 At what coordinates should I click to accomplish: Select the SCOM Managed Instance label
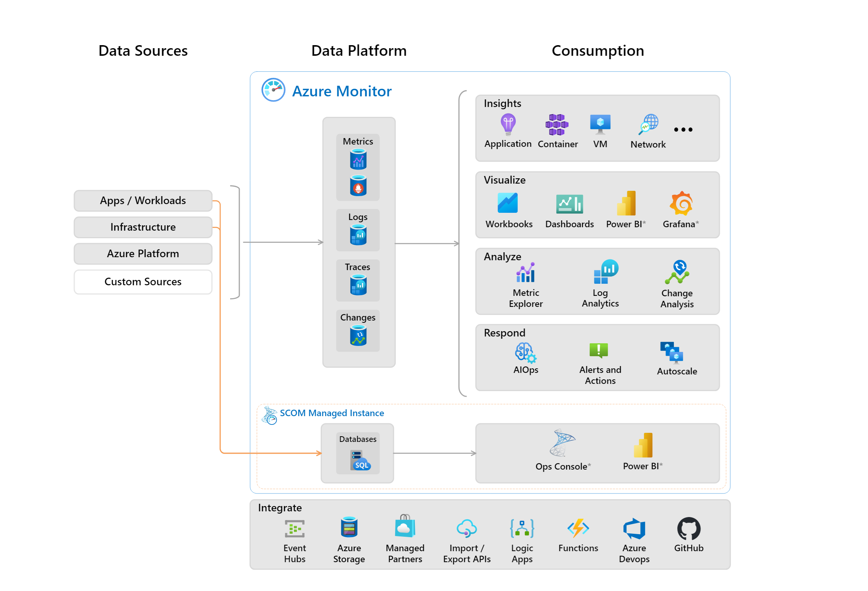(332, 413)
